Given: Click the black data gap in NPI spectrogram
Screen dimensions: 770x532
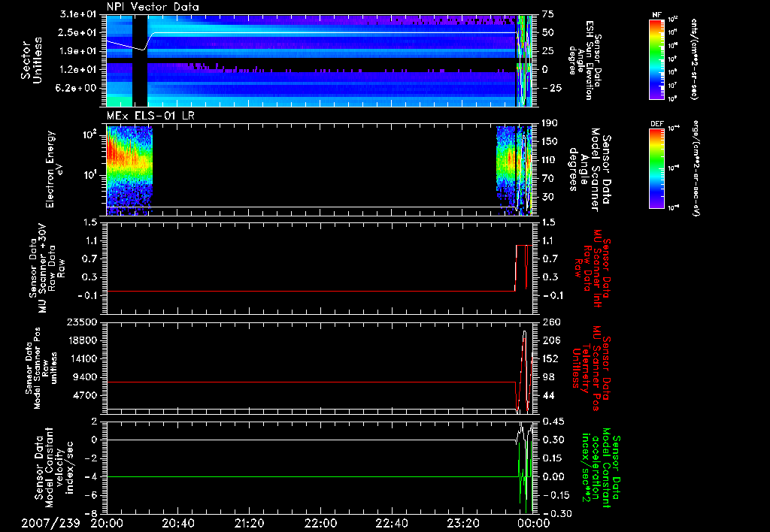Looking at the screenshot, I should tap(140, 61).
